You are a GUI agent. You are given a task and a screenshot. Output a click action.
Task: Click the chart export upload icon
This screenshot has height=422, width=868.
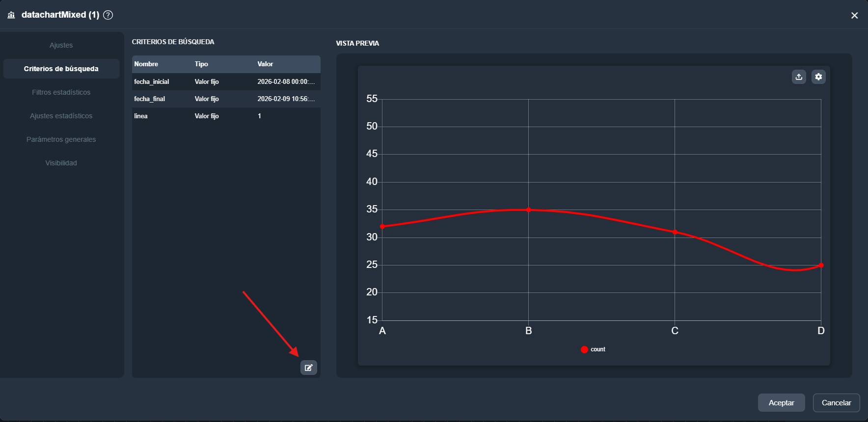point(799,77)
